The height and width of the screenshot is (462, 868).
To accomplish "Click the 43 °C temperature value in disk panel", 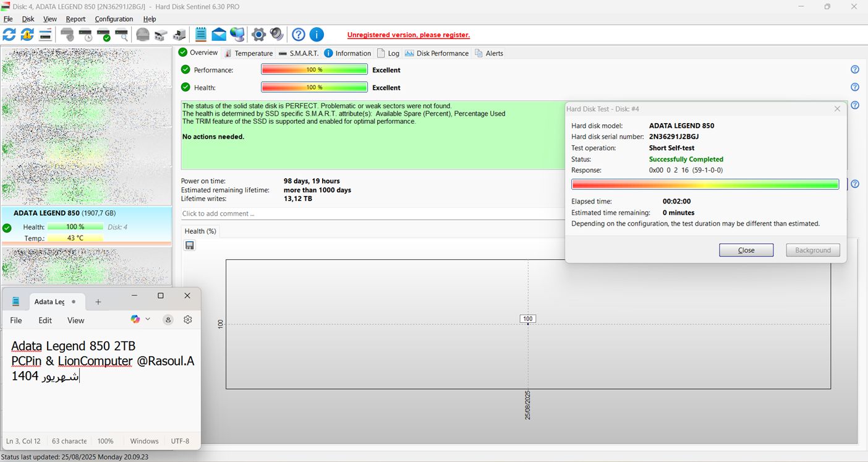I will tap(75, 238).
